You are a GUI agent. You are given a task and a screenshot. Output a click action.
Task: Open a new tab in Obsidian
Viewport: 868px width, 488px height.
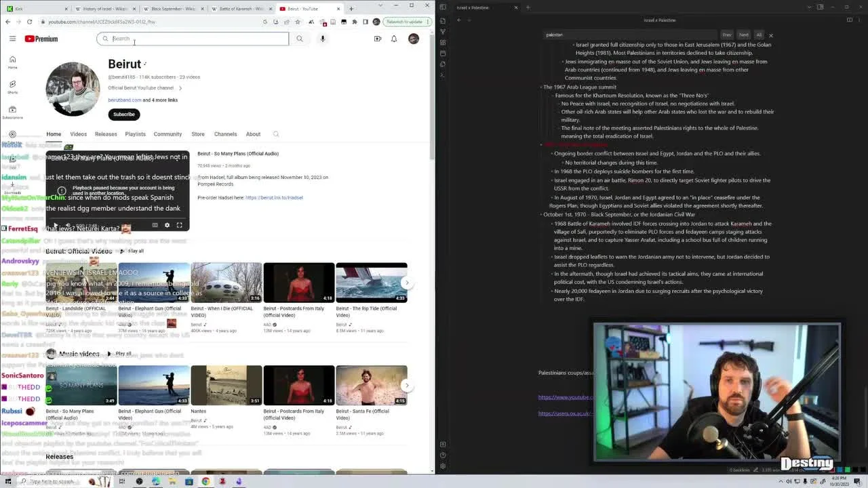(528, 7)
